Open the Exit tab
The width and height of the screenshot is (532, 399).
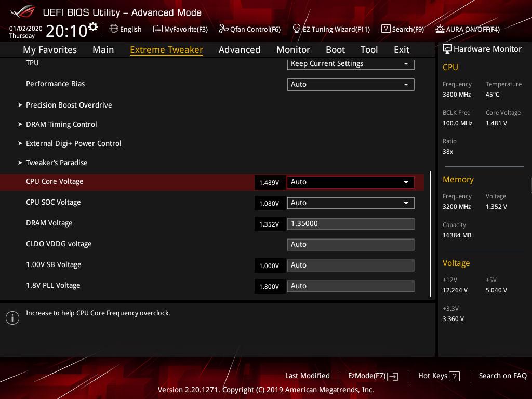402,50
